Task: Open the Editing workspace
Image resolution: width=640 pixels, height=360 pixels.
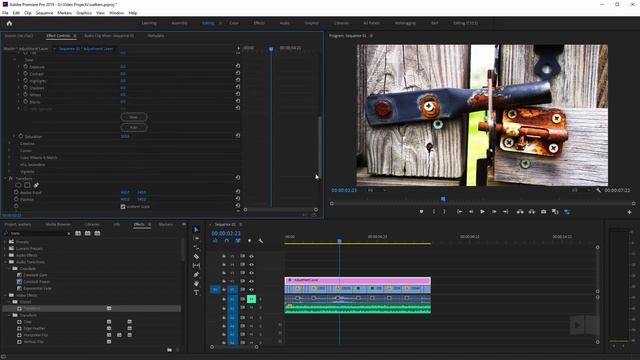Action: point(208,23)
